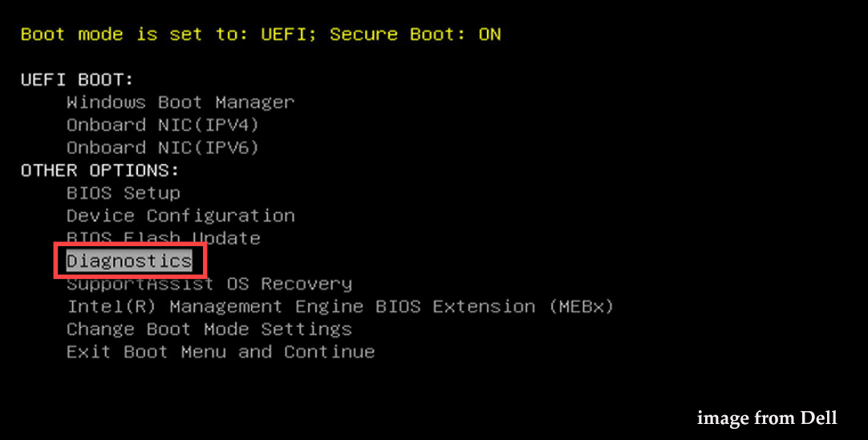Click the word Dell in the caption

819,418
